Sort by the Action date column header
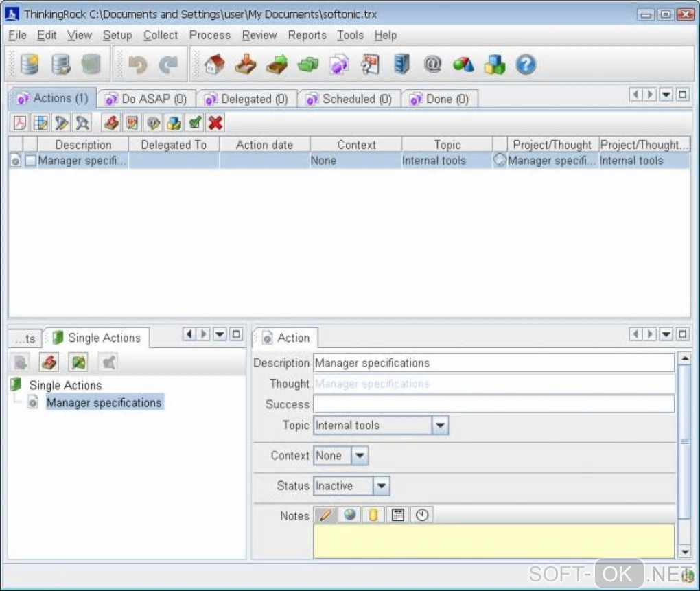Screen dimensions: 700x591 tap(264, 145)
